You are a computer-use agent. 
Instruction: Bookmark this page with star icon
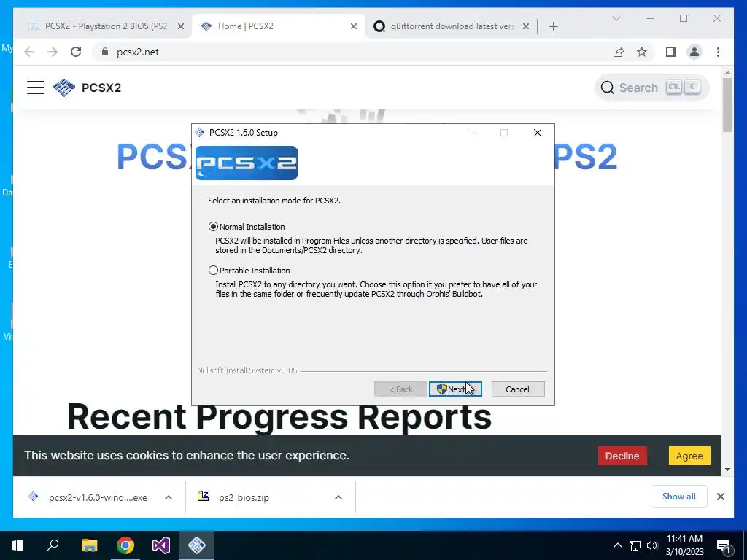click(642, 52)
